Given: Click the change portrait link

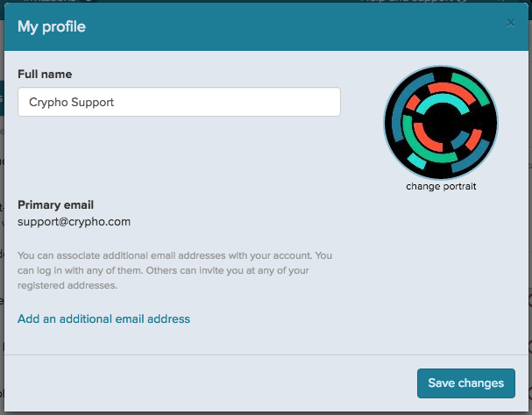Looking at the screenshot, I should tap(441, 186).
